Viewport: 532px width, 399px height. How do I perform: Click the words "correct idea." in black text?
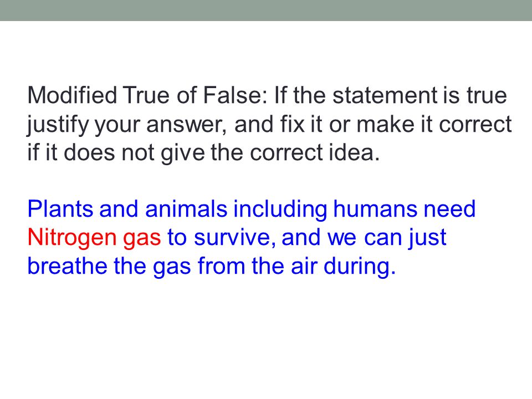[x=315, y=152]
